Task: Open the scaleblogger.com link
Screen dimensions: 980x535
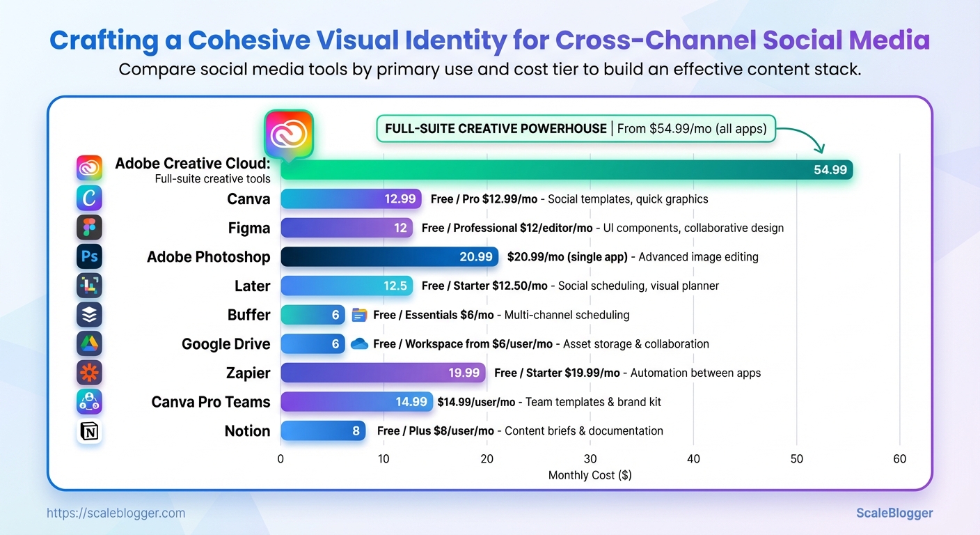Action: [115, 513]
